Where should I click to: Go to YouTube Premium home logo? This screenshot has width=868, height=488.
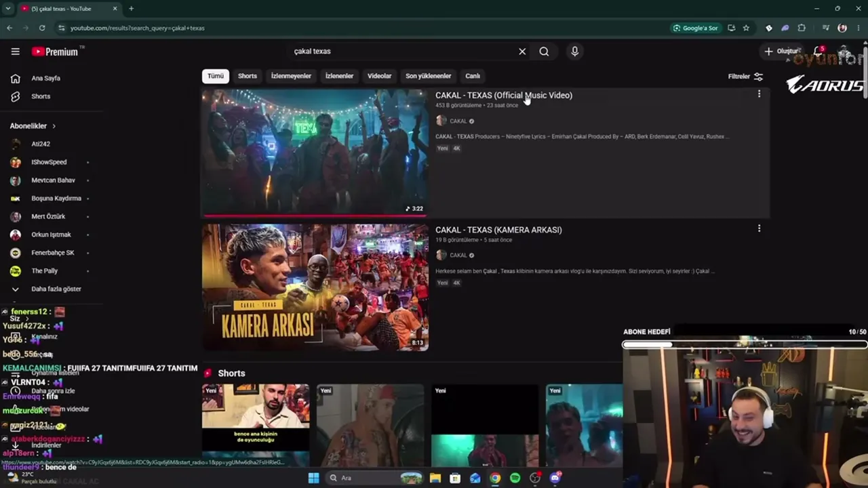point(55,52)
